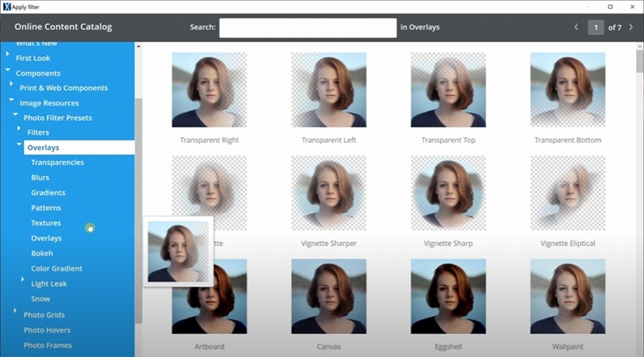
Task: Open Print & Web Components category
Action: point(64,88)
